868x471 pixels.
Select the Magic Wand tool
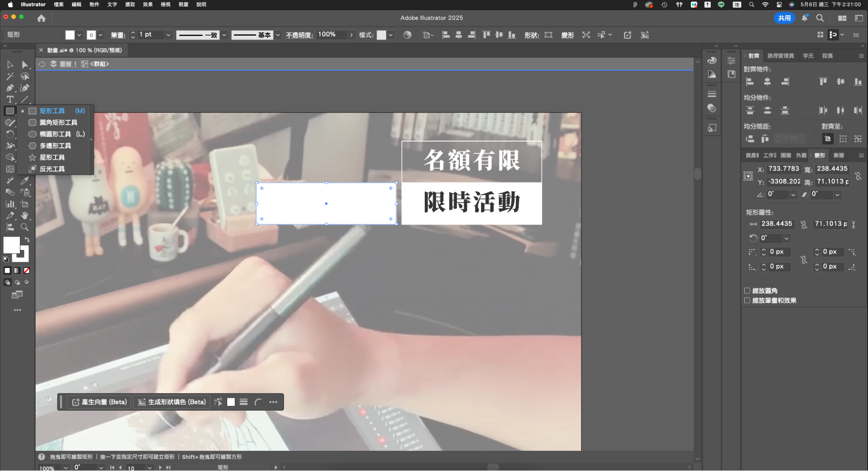coord(10,76)
